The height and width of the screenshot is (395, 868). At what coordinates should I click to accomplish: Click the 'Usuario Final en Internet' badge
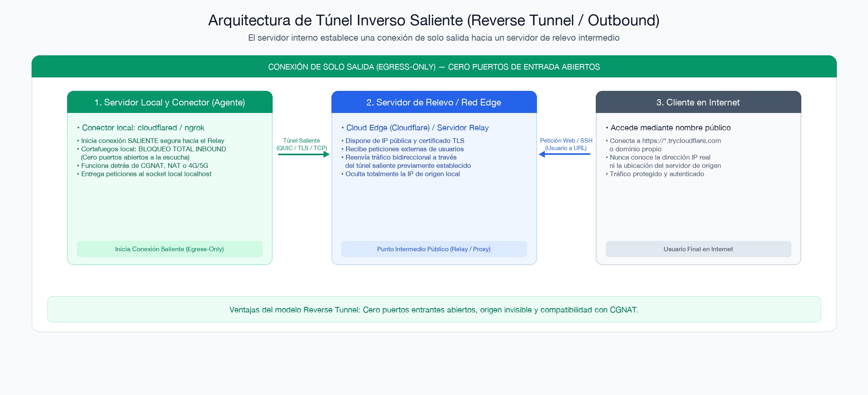click(698, 249)
